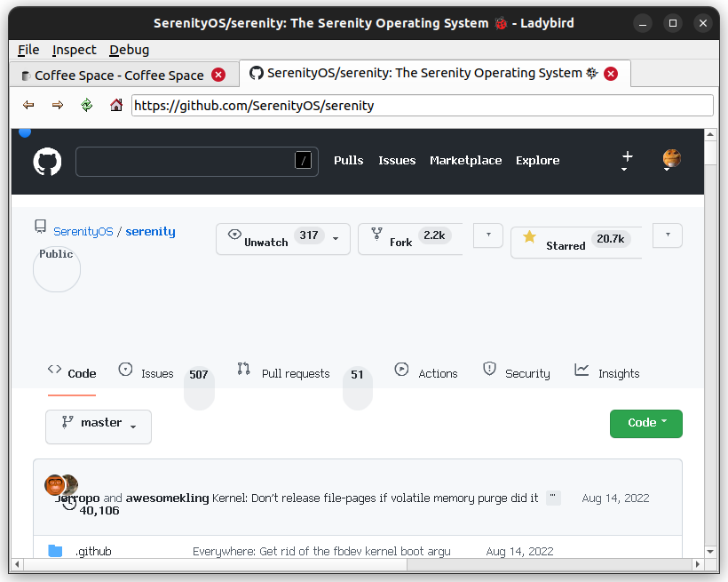The height and width of the screenshot is (582, 728).
Task: Click the horizontal scrollbar left arrow
Action: click(x=17, y=564)
